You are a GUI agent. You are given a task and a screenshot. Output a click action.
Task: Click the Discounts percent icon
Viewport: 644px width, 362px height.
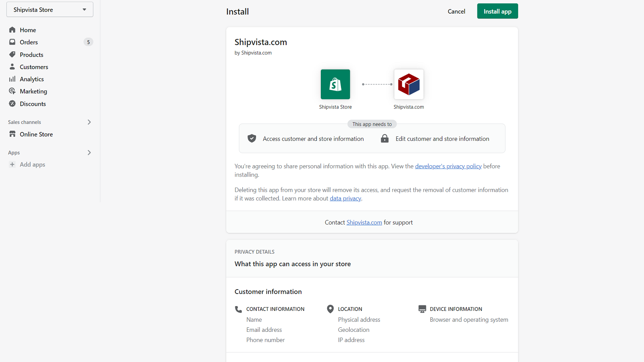click(12, 104)
